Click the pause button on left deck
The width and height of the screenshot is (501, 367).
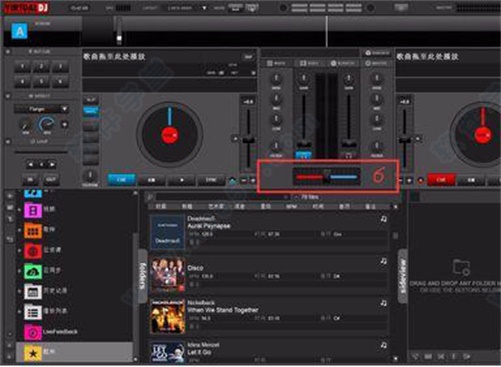151,180
